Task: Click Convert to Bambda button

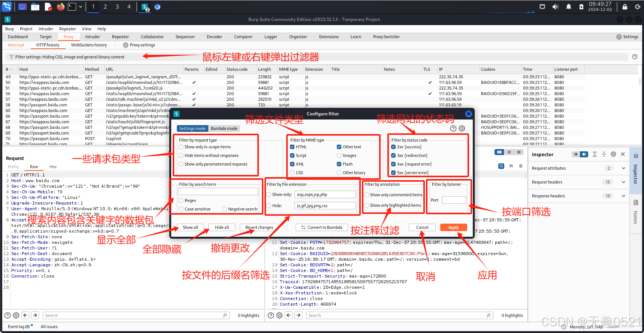Action: point(322,227)
